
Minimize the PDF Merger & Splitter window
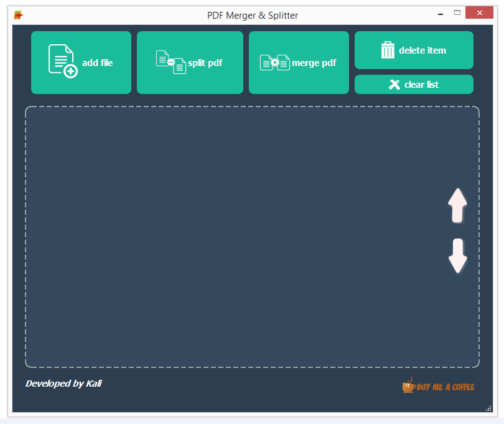(441, 14)
